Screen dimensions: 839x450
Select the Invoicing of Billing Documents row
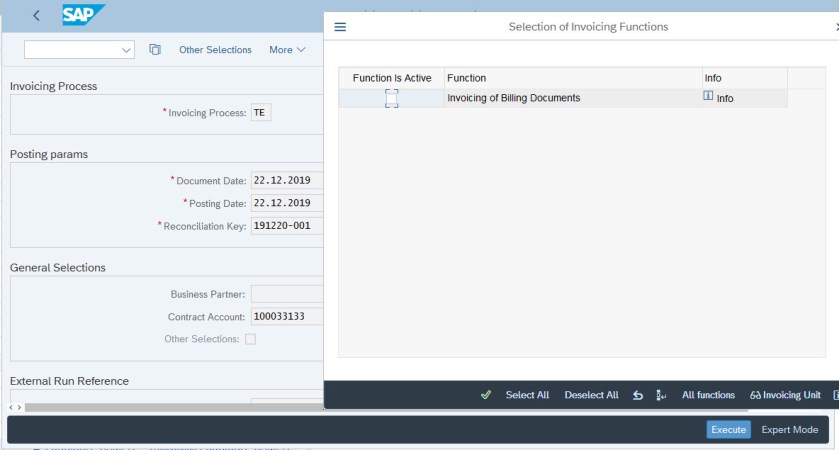[563, 98]
